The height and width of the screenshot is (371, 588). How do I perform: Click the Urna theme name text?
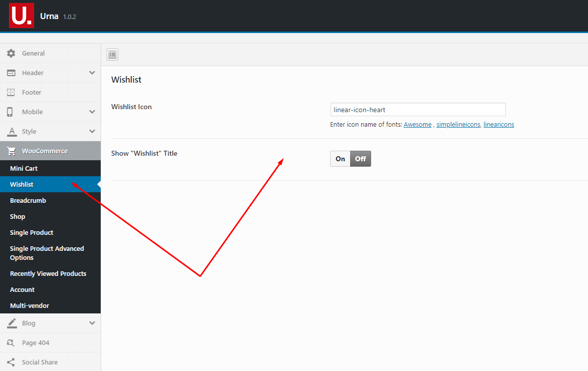tap(49, 16)
